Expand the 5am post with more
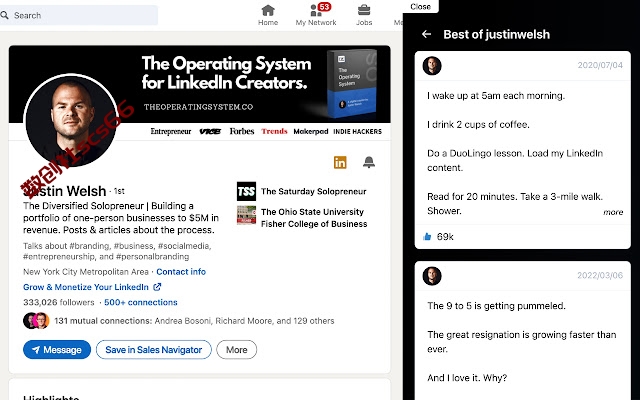The width and height of the screenshot is (640, 400). (x=613, y=212)
